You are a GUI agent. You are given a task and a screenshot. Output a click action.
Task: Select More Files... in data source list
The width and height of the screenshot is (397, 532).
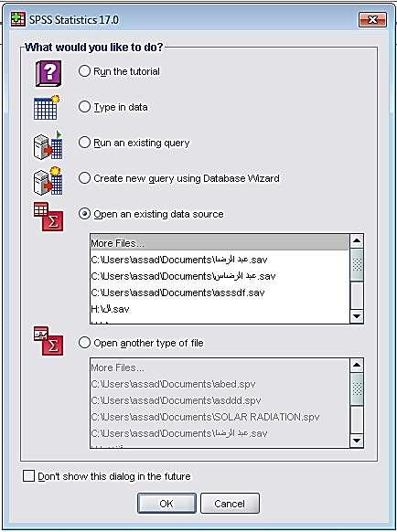pos(220,243)
